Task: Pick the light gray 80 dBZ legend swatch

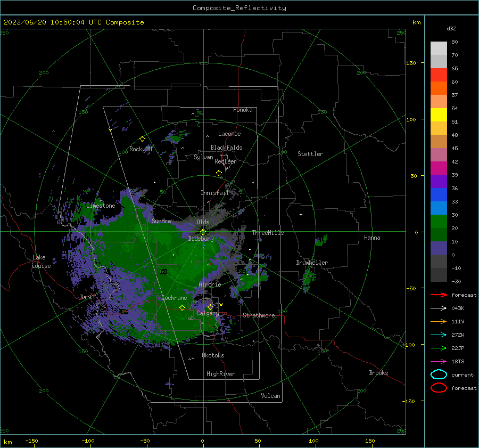Action: (439, 48)
